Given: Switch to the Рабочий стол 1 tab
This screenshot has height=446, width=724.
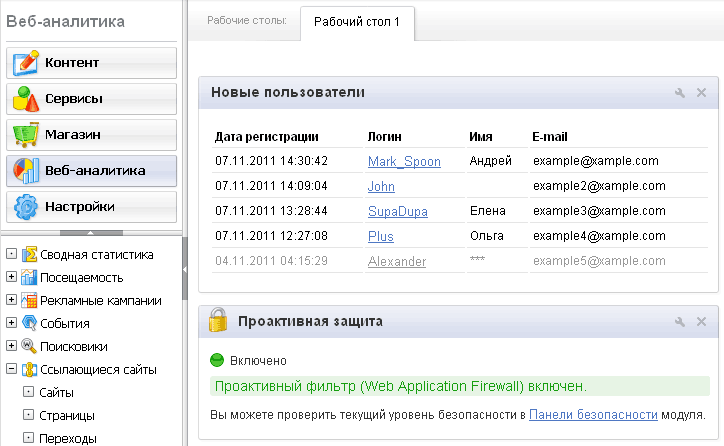Looking at the screenshot, I should tap(357, 22).
